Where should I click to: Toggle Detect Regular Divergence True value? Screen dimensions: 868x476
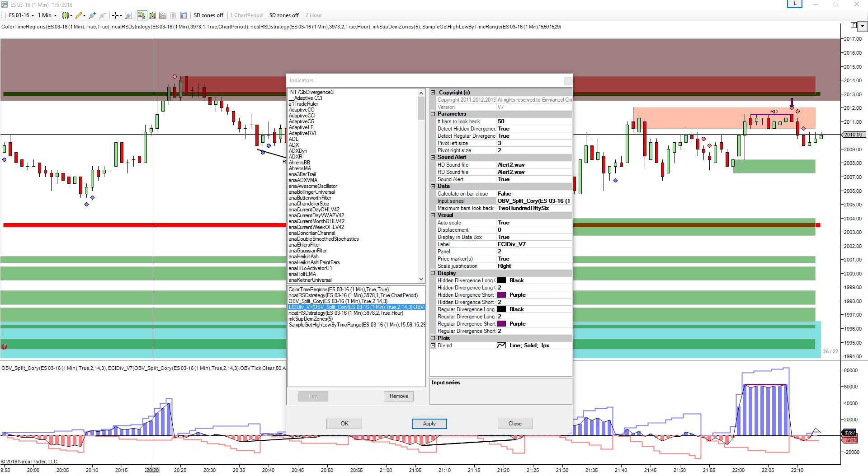[534, 136]
